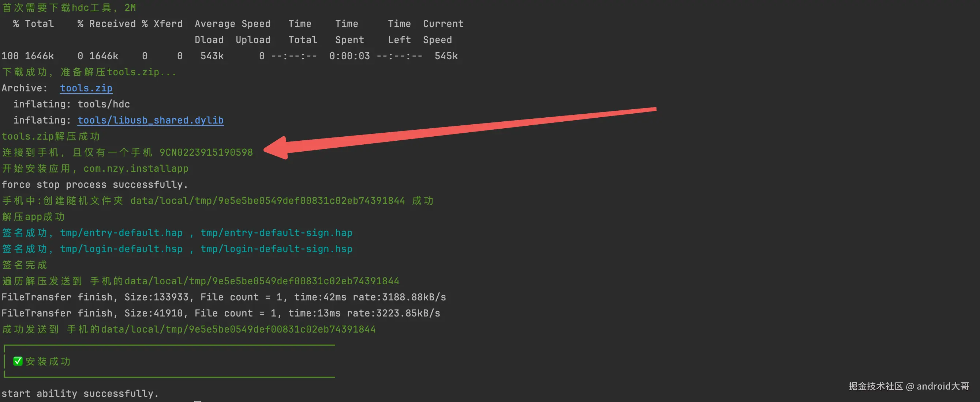Click the green checkmark install success icon
Screen dimensions: 980x402
(18, 361)
